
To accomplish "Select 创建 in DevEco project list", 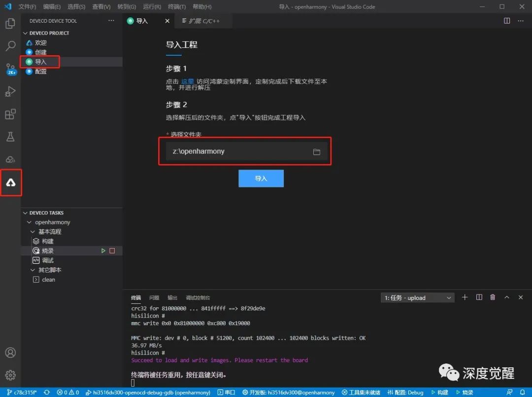I will point(41,52).
